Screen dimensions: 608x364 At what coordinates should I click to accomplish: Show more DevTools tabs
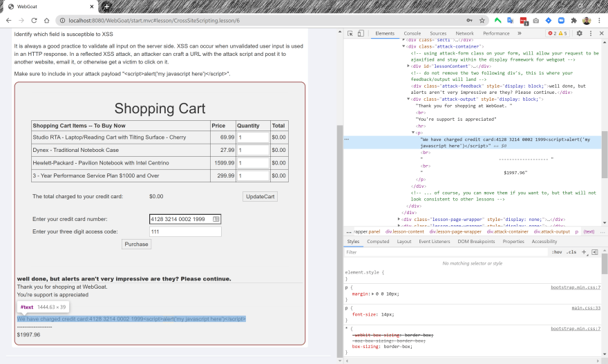click(520, 33)
